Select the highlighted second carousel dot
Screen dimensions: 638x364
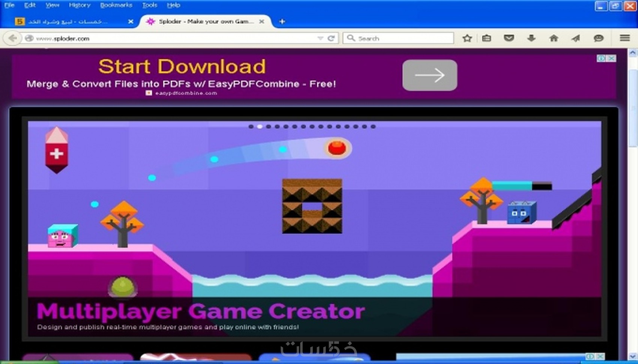[259, 126]
